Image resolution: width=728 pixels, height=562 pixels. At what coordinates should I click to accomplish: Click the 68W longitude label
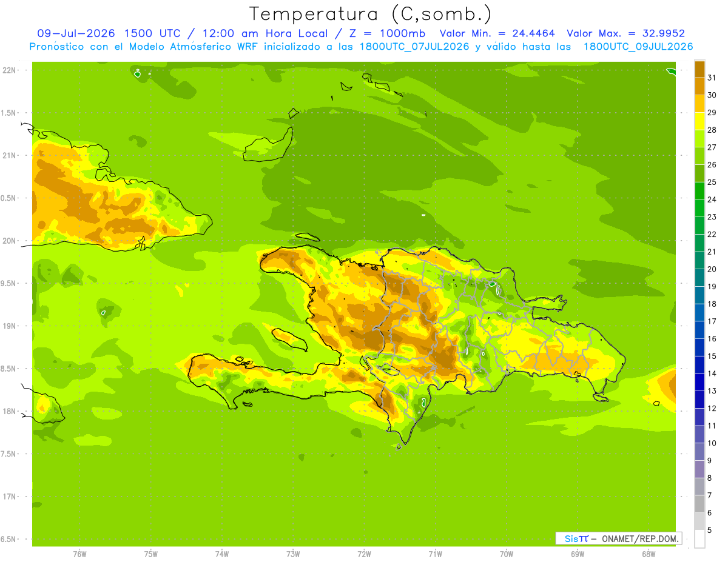pos(649,554)
